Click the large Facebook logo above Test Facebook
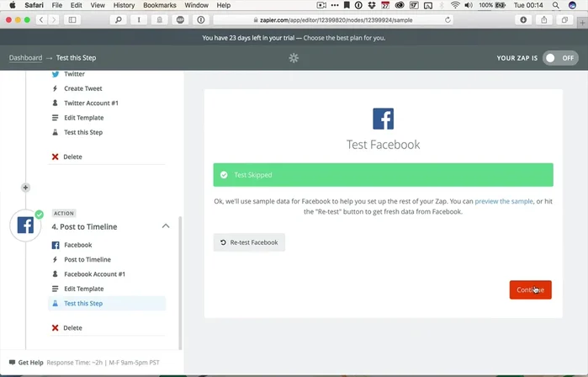 (x=383, y=118)
